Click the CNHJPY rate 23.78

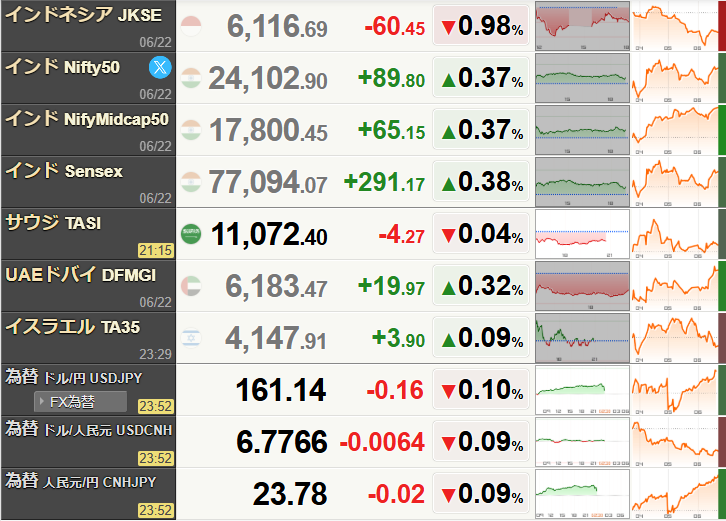[290, 494]
